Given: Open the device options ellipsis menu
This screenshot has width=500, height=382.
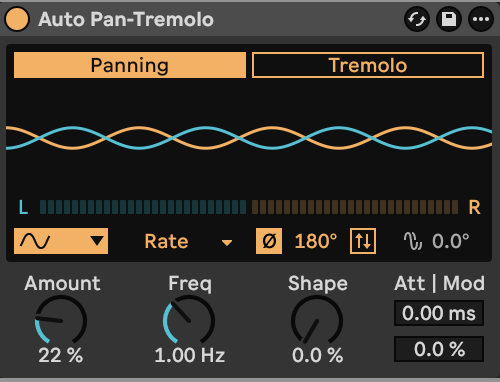Looking at the screenshot, I should coord(481,19).
